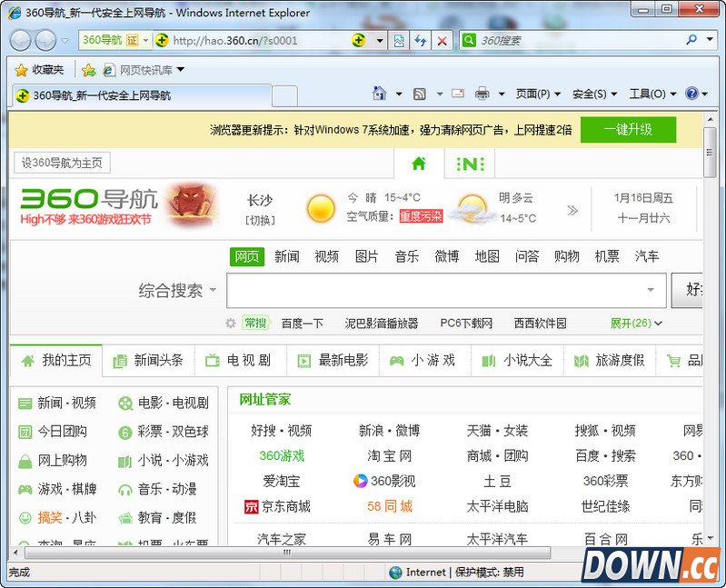Viewport: 726px width, 588px height.
Task: Click the 重度污染 air quality badge
Action: pos(421,216)
